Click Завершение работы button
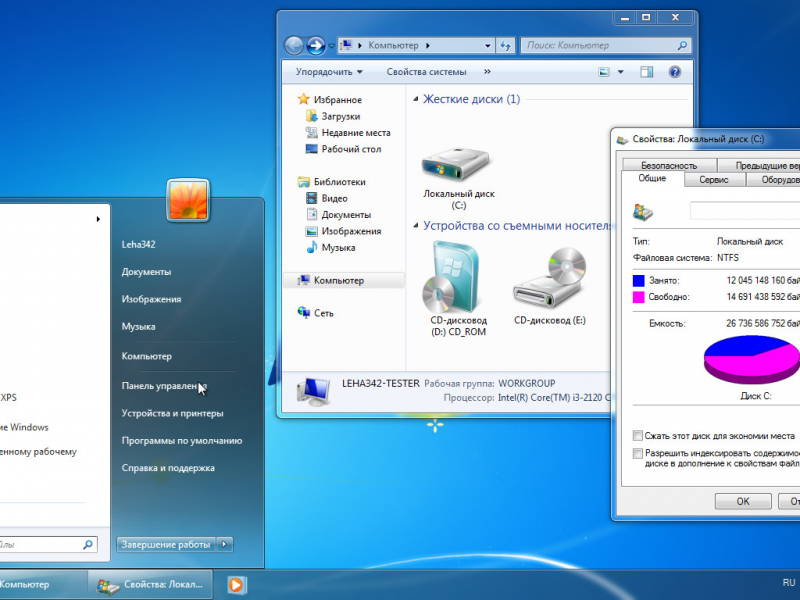This screenshot has width=800, height=600. point(166,544)
